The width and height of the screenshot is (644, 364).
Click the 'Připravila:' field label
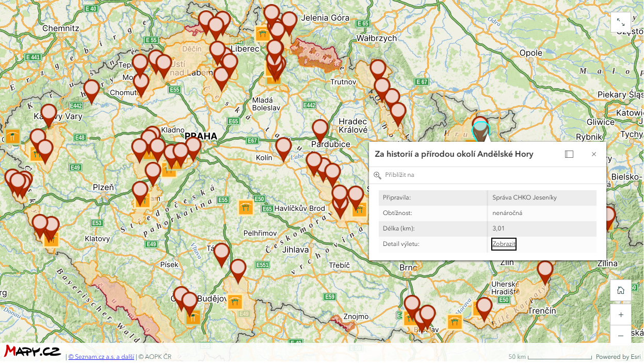pyautogui.click(x=397, y=197)
